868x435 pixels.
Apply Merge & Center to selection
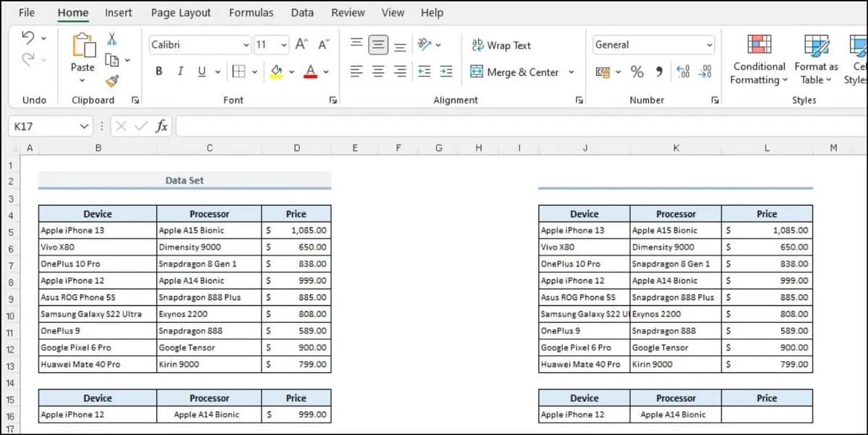point(516,72)
